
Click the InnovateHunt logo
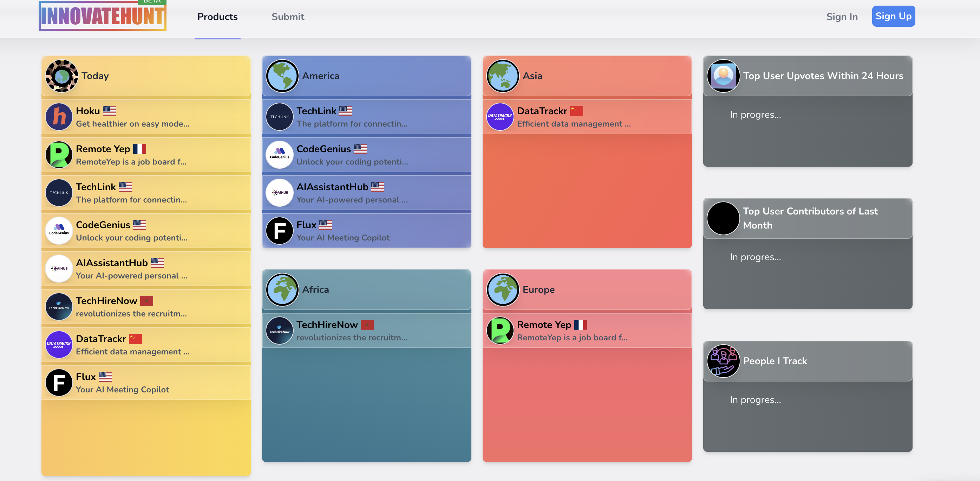[x=102, y=15]
